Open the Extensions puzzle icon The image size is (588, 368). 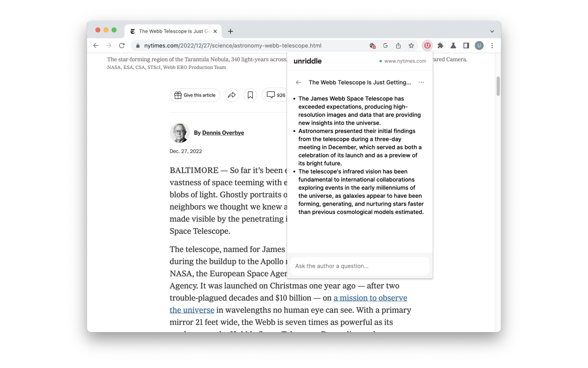(441, 46)
